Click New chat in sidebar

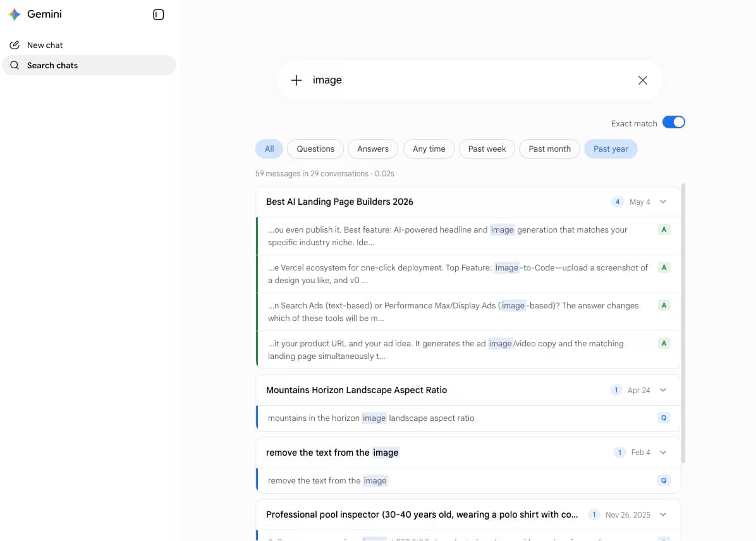[89, 45]
